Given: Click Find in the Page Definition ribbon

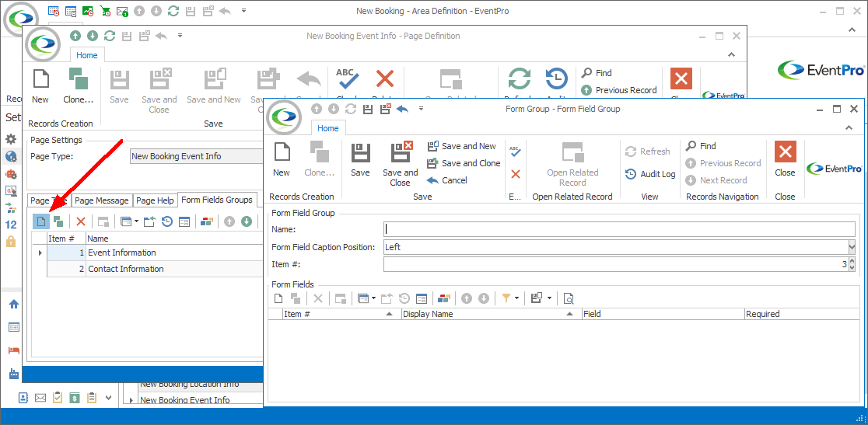Looking at the screenshot, I should coord(597,73).
